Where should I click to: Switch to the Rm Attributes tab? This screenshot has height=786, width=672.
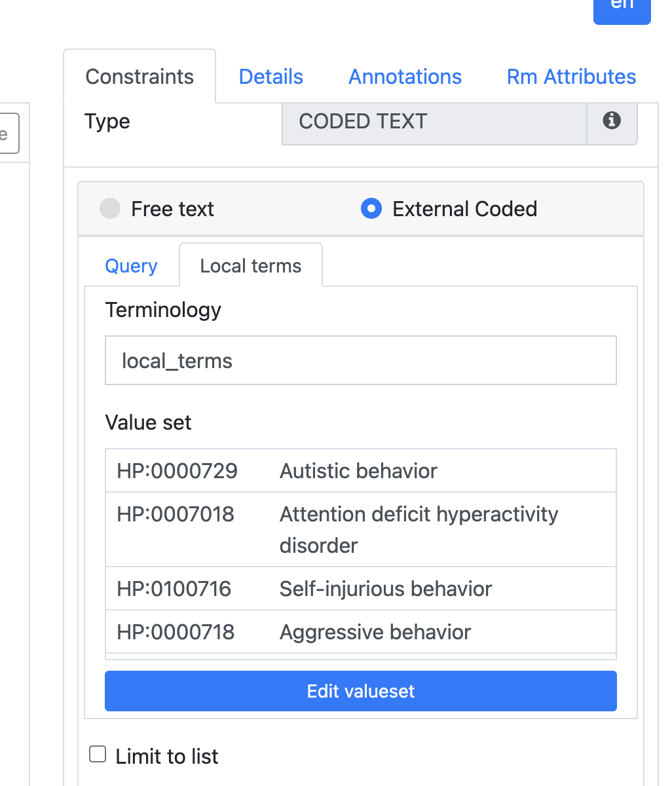click(x=570, y=76)
